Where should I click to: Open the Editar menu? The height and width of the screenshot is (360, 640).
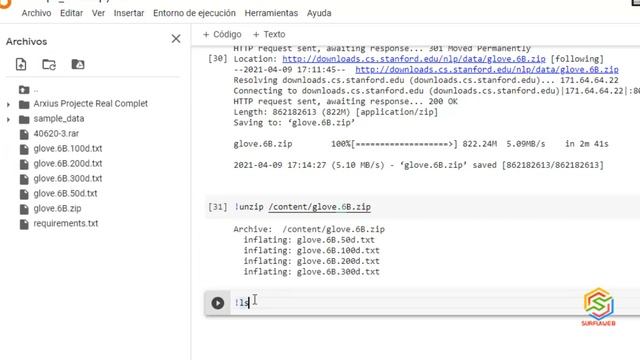71,13
